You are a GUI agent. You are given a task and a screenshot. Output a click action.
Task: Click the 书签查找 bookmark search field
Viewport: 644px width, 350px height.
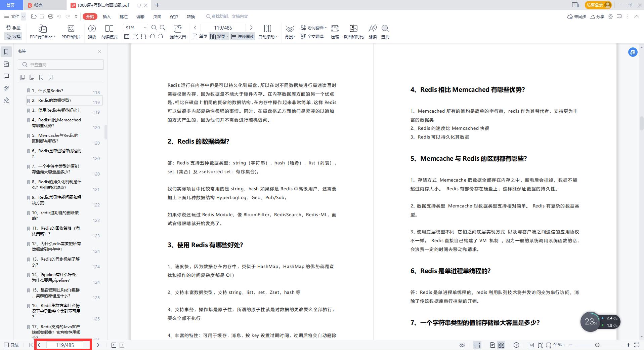[x=61, y=65]
